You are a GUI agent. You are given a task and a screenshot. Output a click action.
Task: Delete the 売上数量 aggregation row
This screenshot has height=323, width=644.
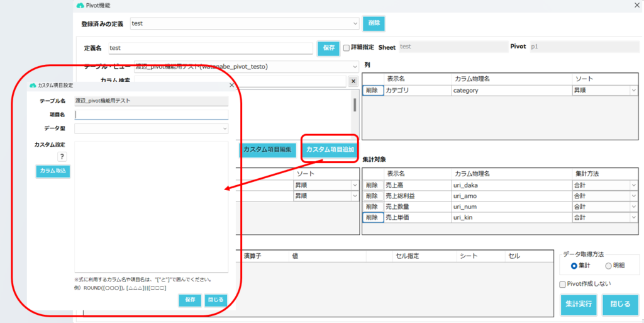[x=373, y=207]
